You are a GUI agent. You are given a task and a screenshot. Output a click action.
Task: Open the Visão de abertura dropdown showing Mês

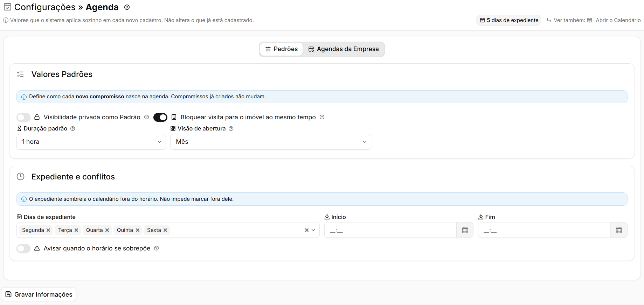(271, 142)
